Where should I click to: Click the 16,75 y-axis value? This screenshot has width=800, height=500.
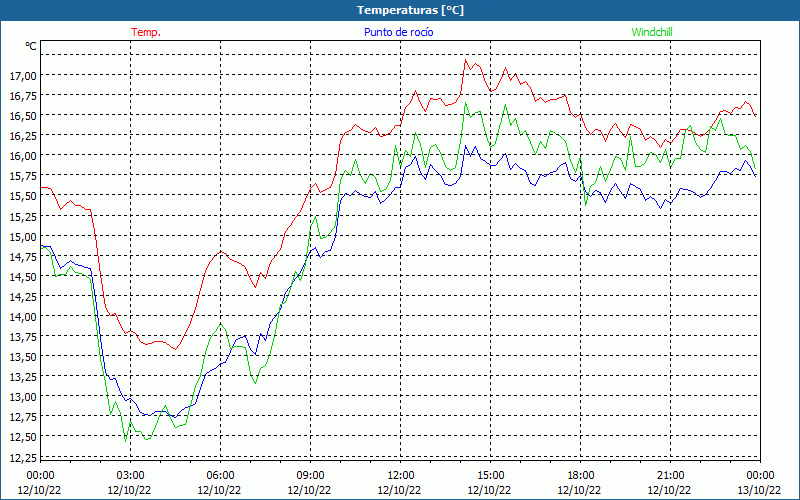coord(23,95)
